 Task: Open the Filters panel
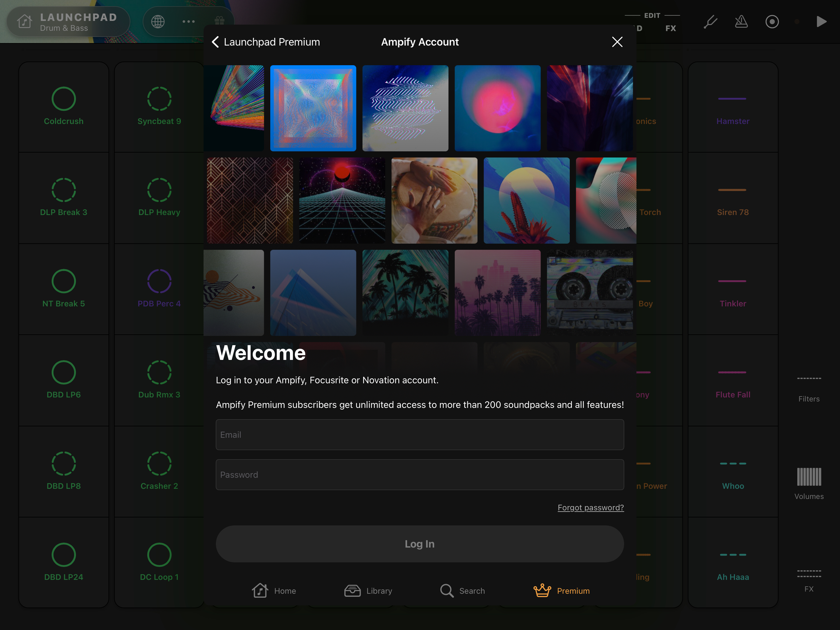tap(809, 389)
